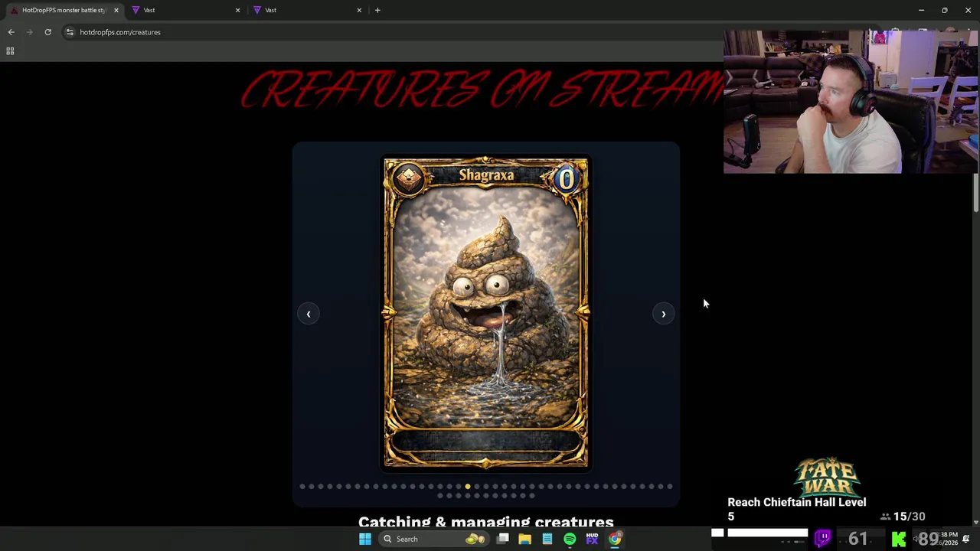Select the highlighted yellow carousel dot
This screenshot has height=551, width=980.
tap(468, 487)
